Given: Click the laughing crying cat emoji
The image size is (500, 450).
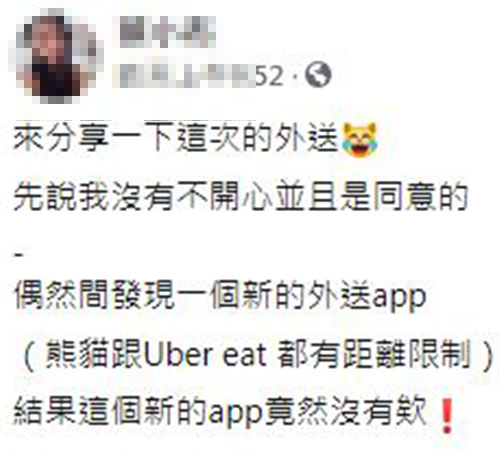Looking at the screenshot, I should click(360, 139).
